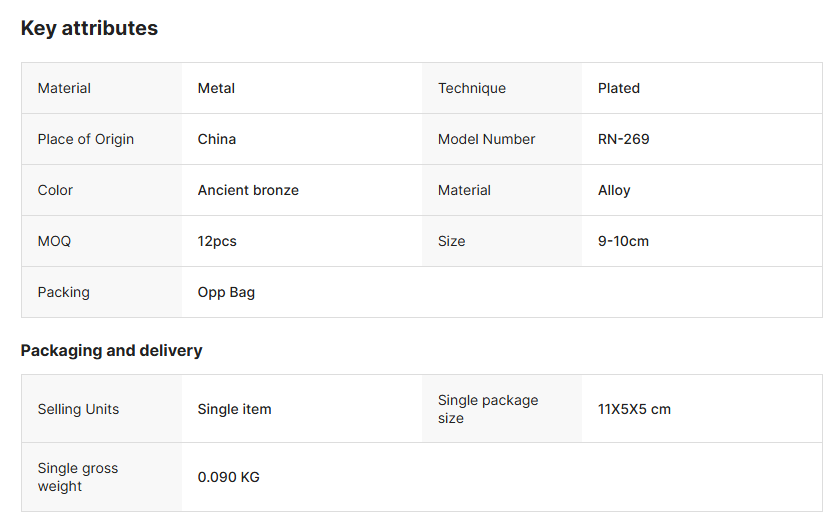Select the MOQ label cell
The image size is (833, 515).
[x=55, y=241]
